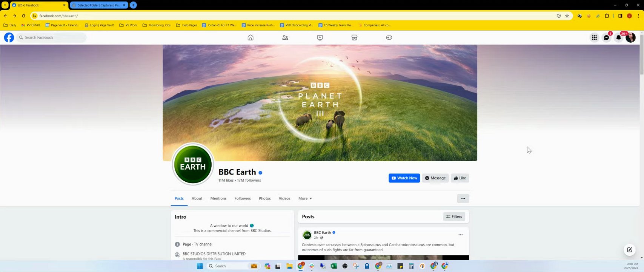Screen dimensions: 644x272
Task: Open File Explorer from the taskbar
Action: pyautogui.click(x=289, y=266)
